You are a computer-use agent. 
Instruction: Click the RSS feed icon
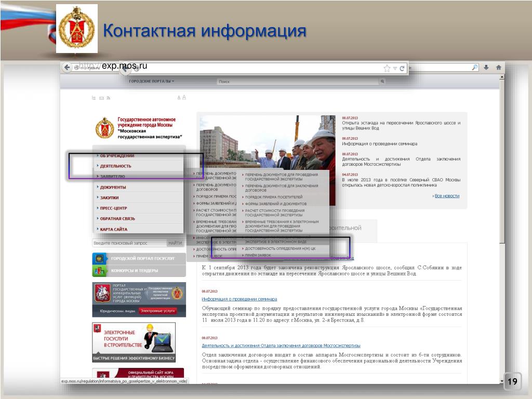(x=109, y=98)
